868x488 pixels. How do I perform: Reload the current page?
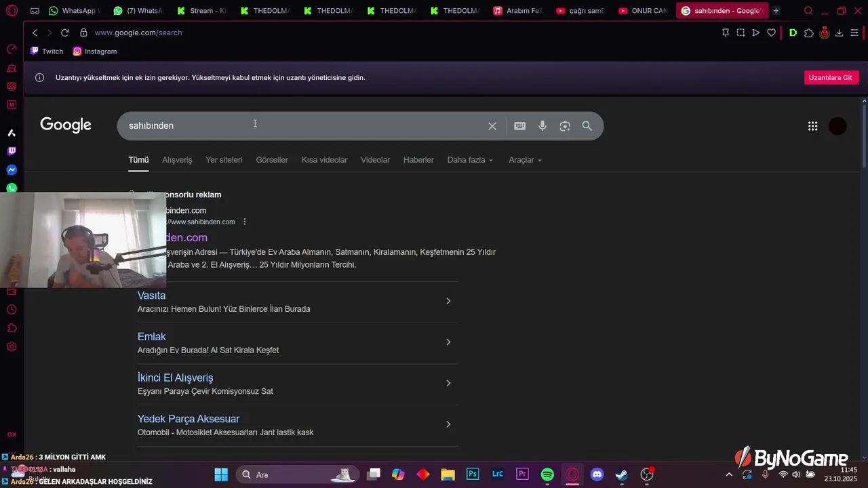[x=65, y=33]
